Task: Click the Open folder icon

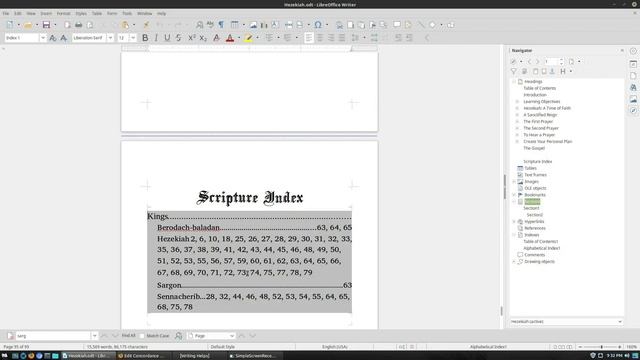Action: [28, 25]
